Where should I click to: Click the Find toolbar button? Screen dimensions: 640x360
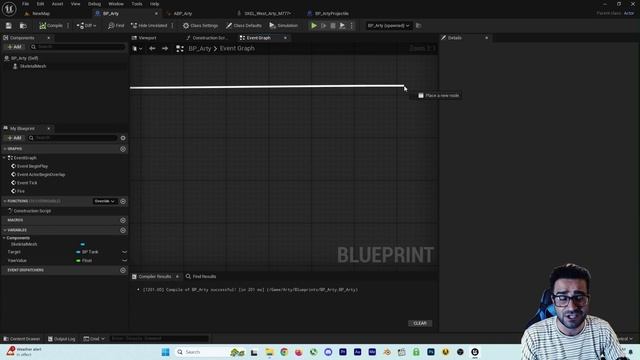pos(116,26)
